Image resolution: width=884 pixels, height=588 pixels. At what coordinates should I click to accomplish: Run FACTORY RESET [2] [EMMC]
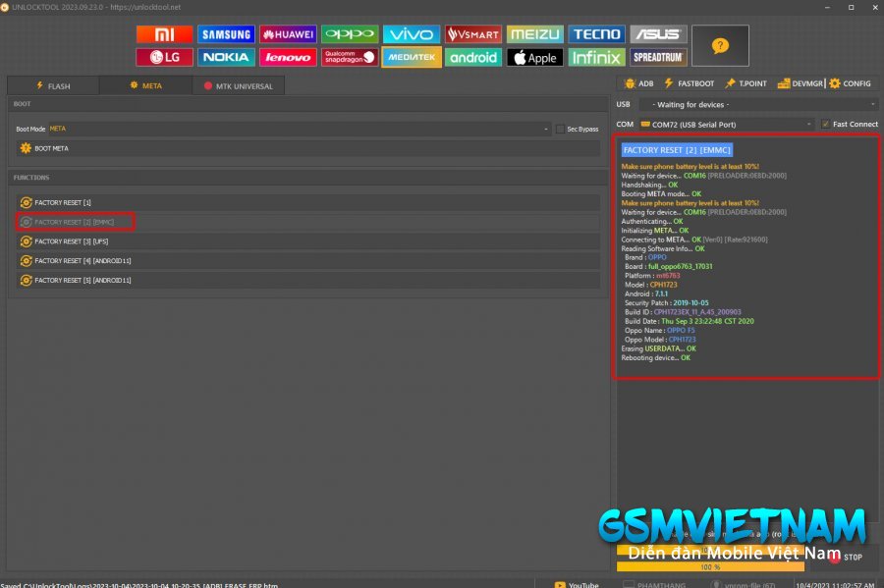click(x=307, y=222)
